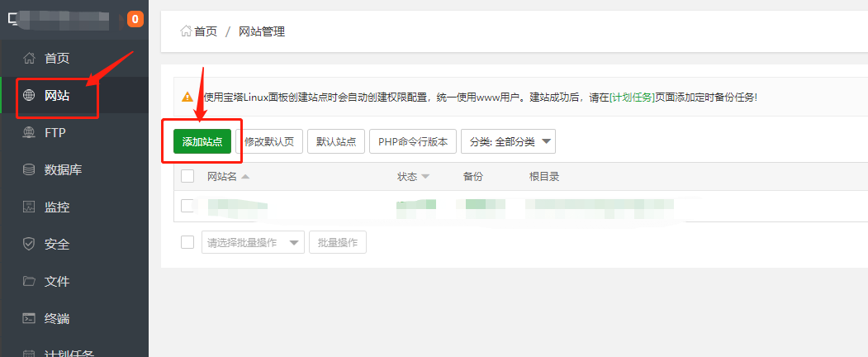Sort the list by 状态 column arrow
Viewport: 868px width, 357px height.
click(425, 177)
